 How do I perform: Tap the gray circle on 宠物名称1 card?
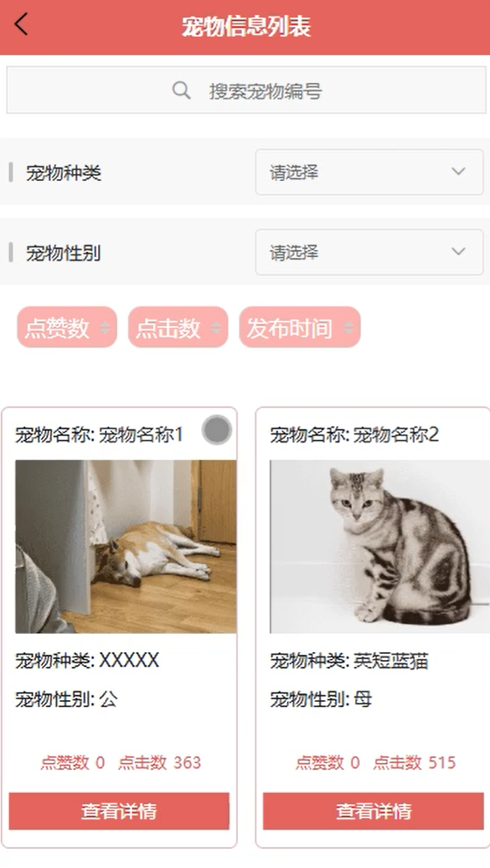point(217,429)
